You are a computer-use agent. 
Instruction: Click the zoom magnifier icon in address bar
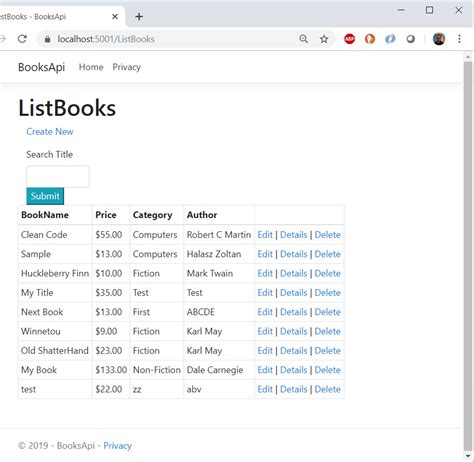(x=303, y=39)
